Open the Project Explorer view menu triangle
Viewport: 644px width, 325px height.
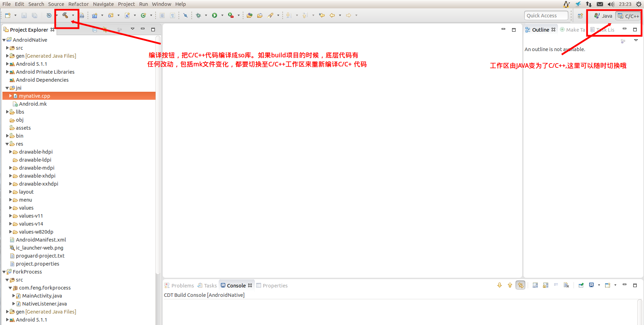click(132, 29)
